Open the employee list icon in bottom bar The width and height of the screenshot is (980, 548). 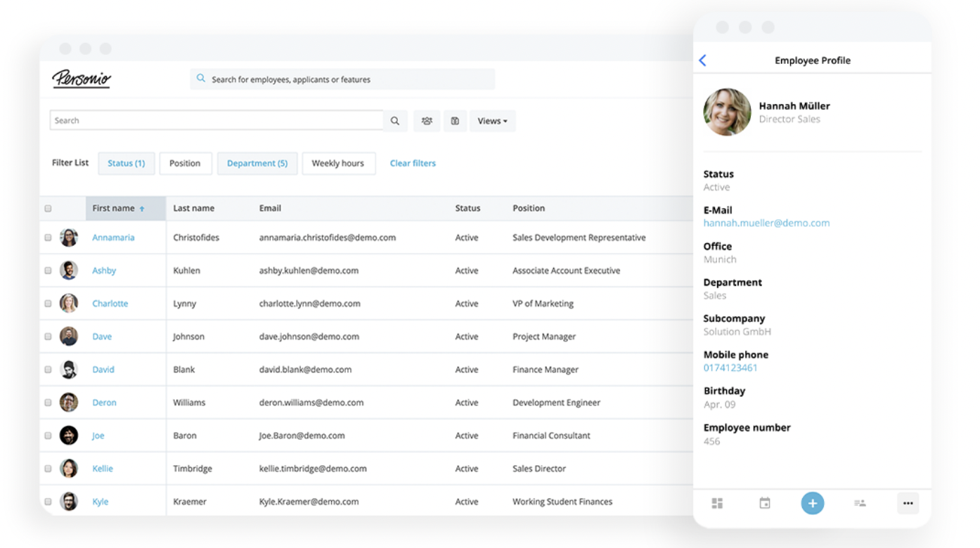(860, 503)
